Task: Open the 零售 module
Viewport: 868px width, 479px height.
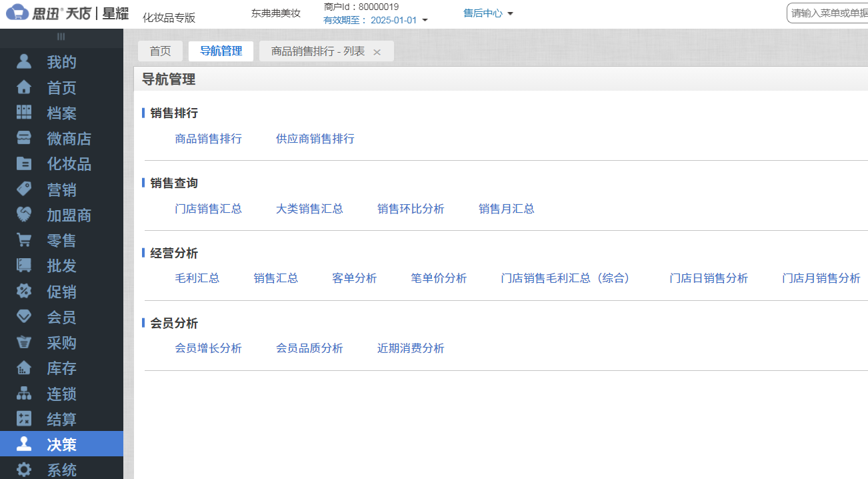Action: (x=61, y=240)
